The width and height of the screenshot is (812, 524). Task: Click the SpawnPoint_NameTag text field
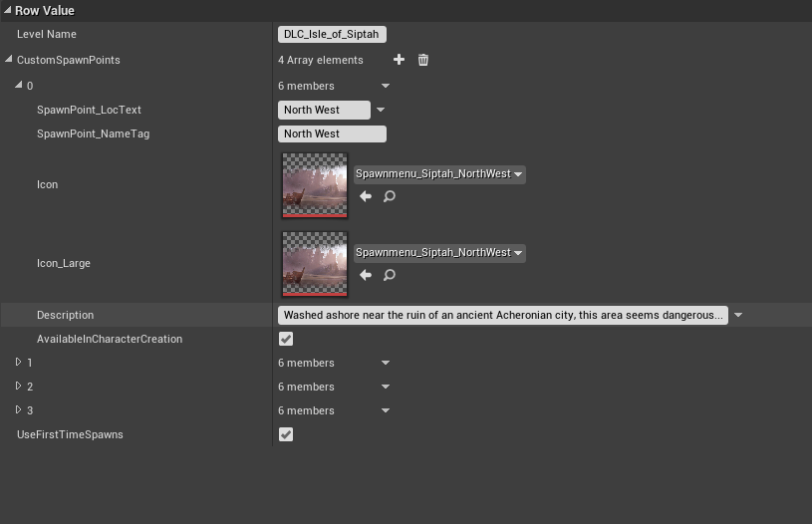(x=331, y=133)
